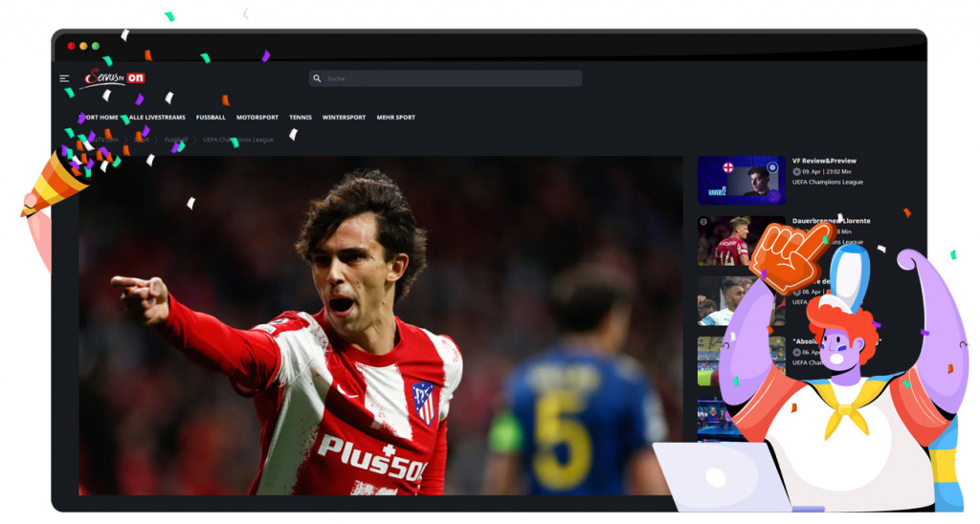The width and height of the screenshot is (980, 524).
Task: Switch to the Wintersport section
Action: coord(344,118)
